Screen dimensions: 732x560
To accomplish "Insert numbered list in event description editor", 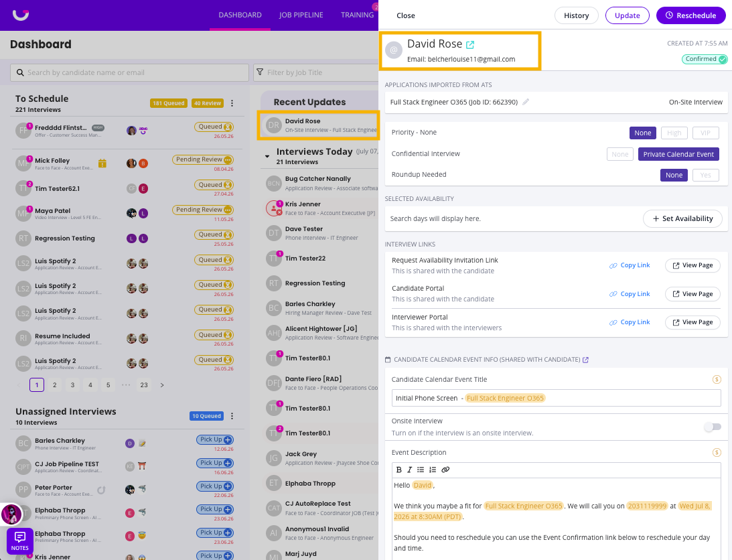I will [432, 470].
